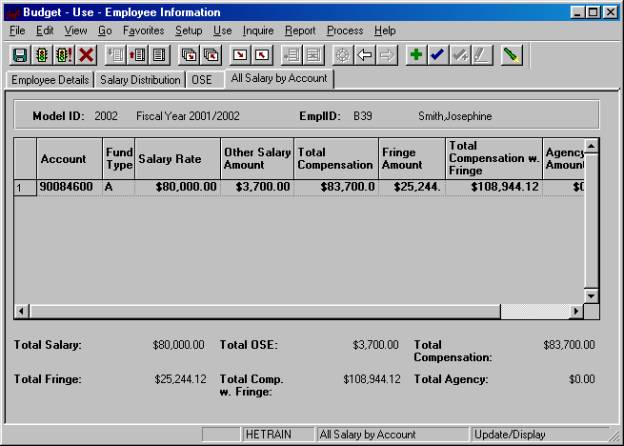Click the red X delete icon
The width and height of the screenshot is (624, 446).
pyautogui.click(x=86, y=55)
